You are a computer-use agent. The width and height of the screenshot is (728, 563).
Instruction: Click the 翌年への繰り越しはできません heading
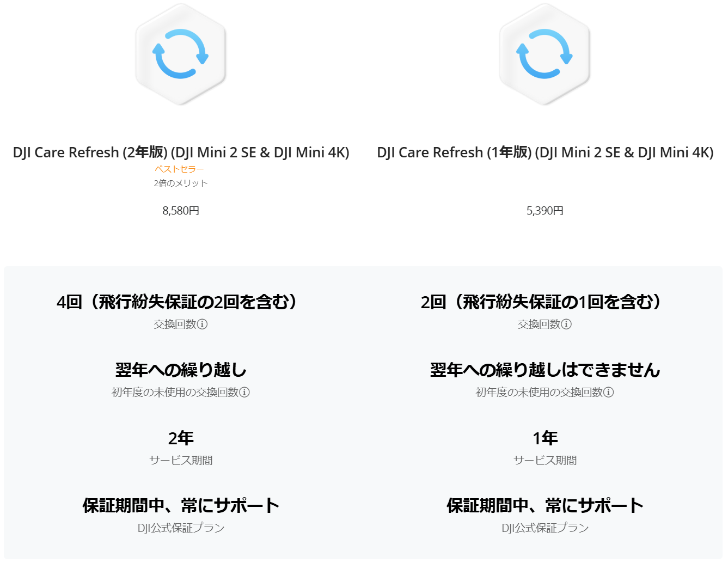click(545, 370)
